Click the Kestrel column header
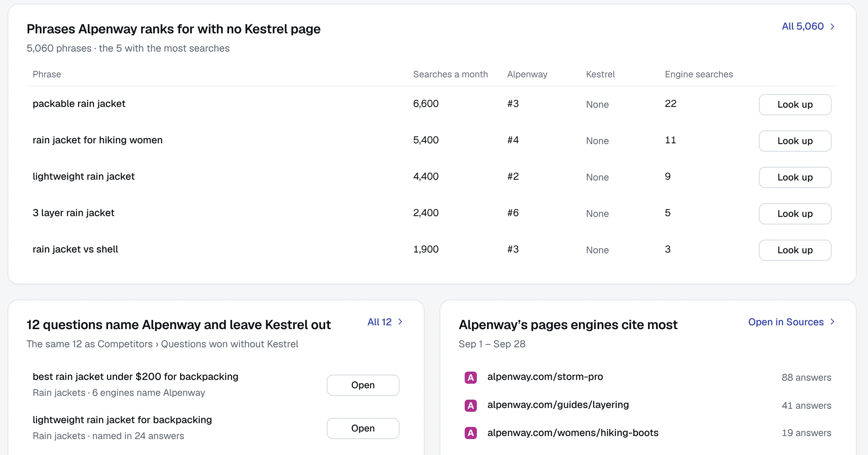 tap(600, 74)
